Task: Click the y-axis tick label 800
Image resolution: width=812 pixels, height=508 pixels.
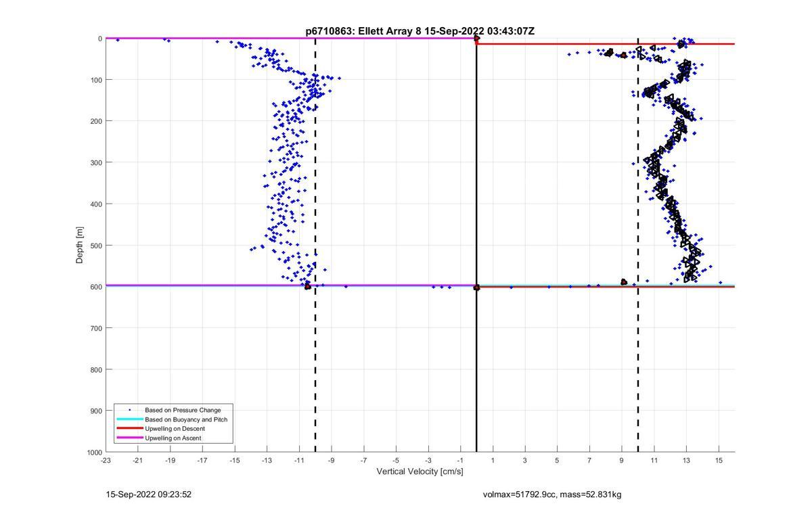Action: (96, 369)
